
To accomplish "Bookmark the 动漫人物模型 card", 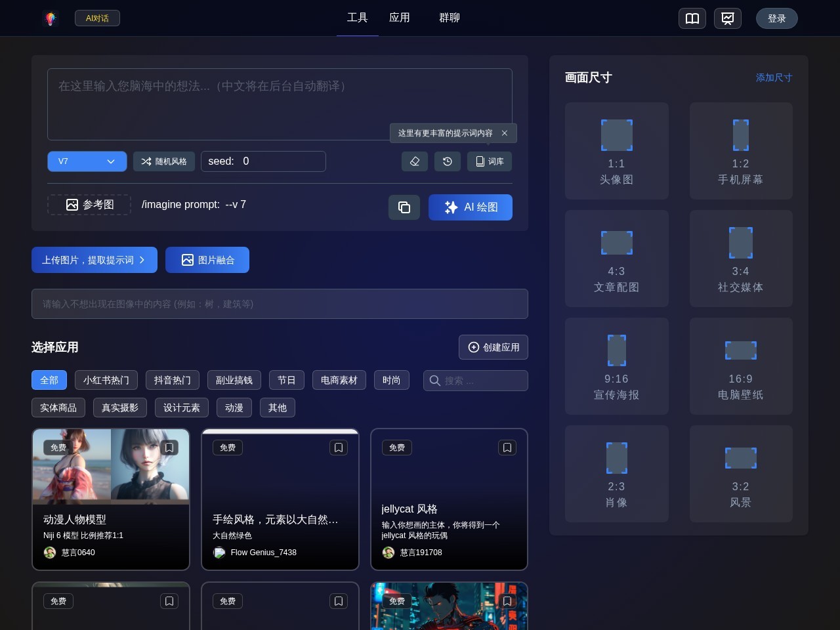I will (x=169, y=448).
